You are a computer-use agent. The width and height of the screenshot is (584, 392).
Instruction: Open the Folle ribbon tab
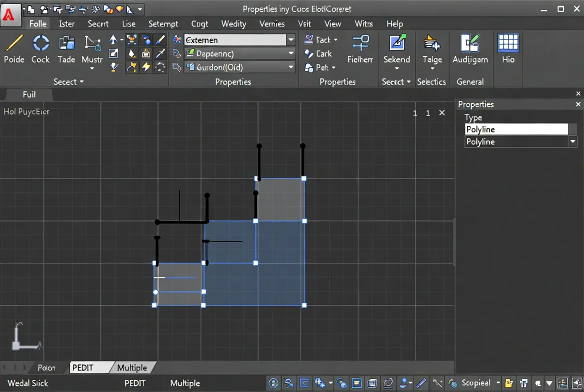(38, 24)
